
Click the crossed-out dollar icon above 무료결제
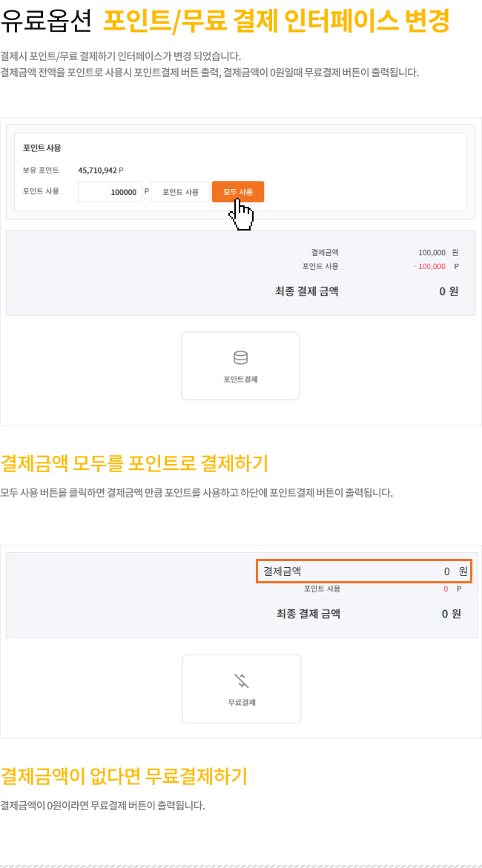[x=242, y=680]
